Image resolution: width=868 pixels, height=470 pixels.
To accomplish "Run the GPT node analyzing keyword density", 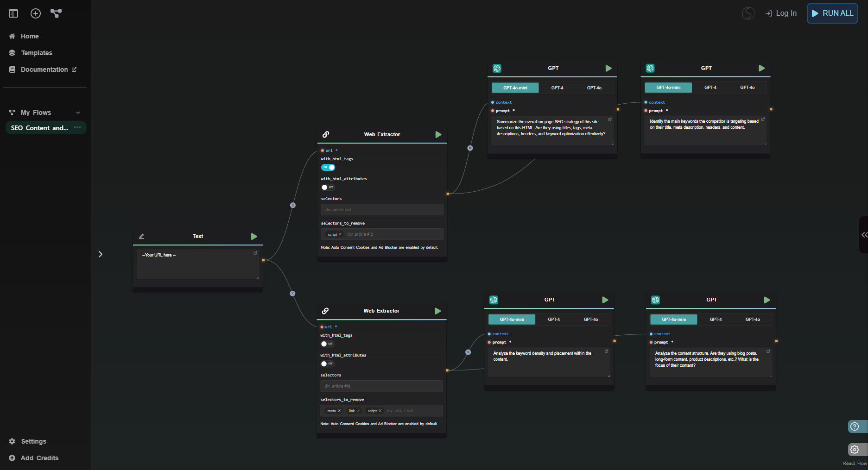I will click(x=605, y=300).
